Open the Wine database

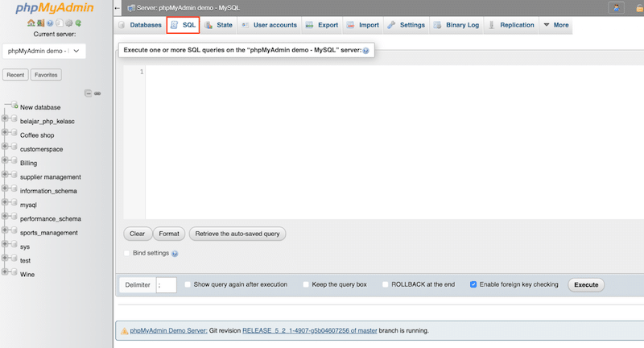click(x=27, y=275)
